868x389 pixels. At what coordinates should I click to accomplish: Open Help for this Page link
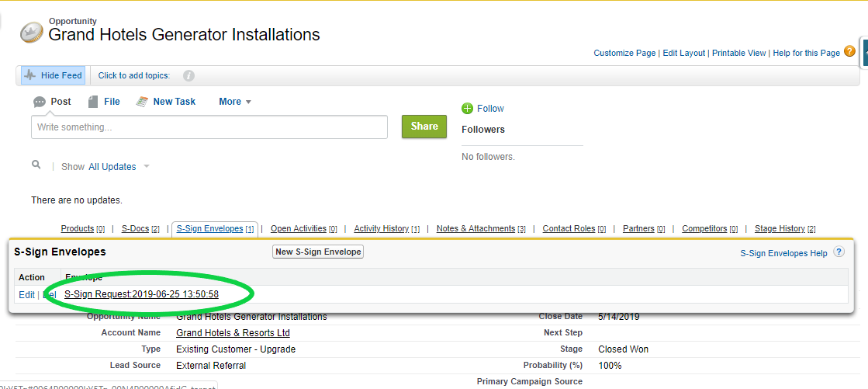coord(807,54)
